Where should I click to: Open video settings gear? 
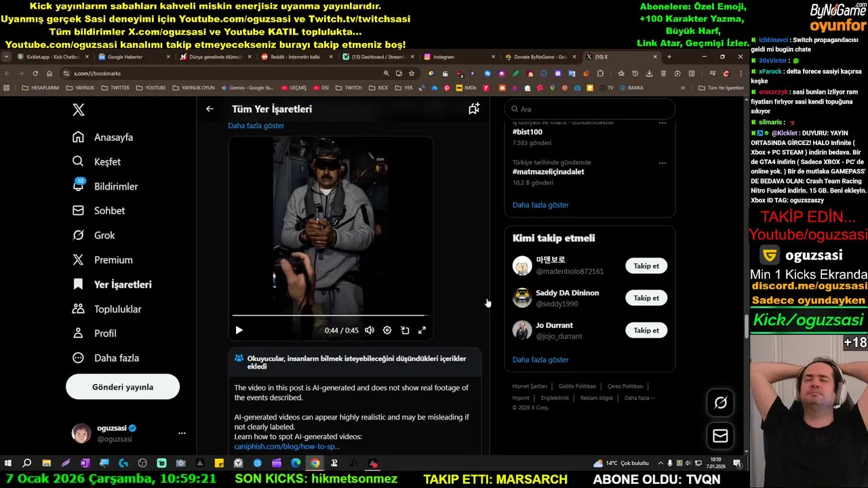click(x=387, y=330)
